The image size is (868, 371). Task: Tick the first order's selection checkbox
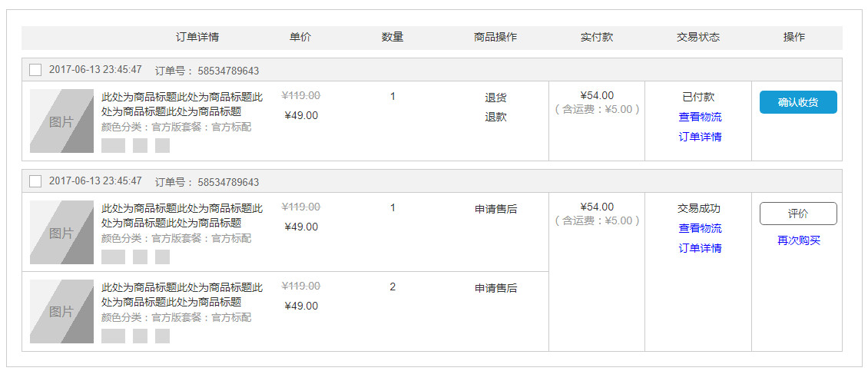(35, 70)
